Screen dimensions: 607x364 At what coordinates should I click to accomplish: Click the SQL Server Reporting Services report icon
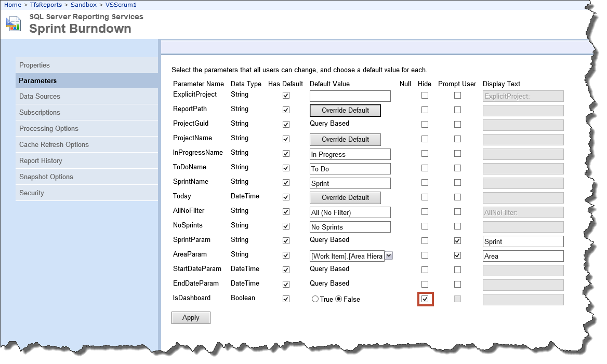[14, 23]
